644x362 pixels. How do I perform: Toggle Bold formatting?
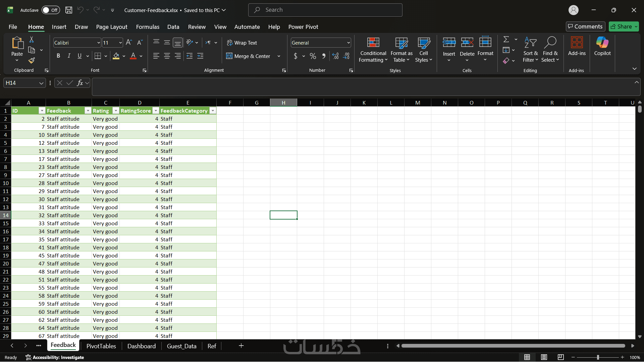click(58, 56)
